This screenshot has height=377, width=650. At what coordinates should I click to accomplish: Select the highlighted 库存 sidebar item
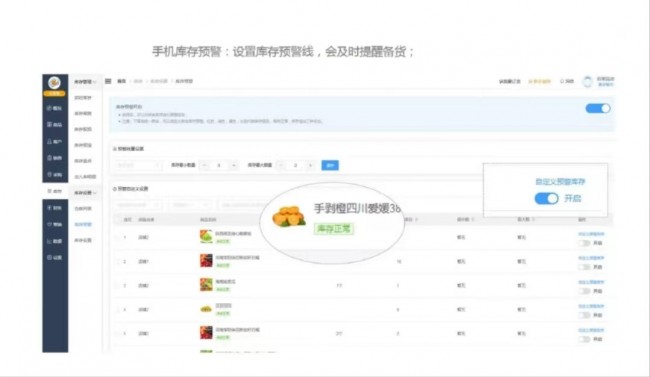pos(55,191)
